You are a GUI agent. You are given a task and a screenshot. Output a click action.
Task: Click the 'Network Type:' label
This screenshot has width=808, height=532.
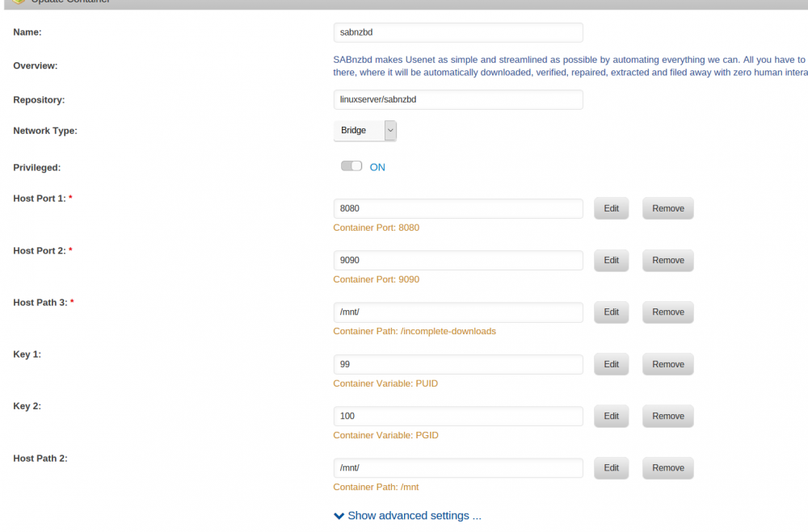pyautogui.click(x=45, y=131)
